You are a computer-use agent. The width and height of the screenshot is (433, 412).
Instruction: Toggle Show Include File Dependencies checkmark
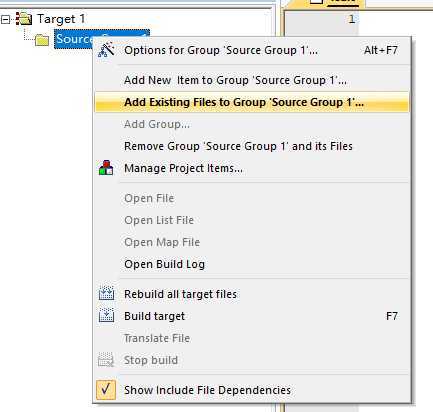(106, 390)
